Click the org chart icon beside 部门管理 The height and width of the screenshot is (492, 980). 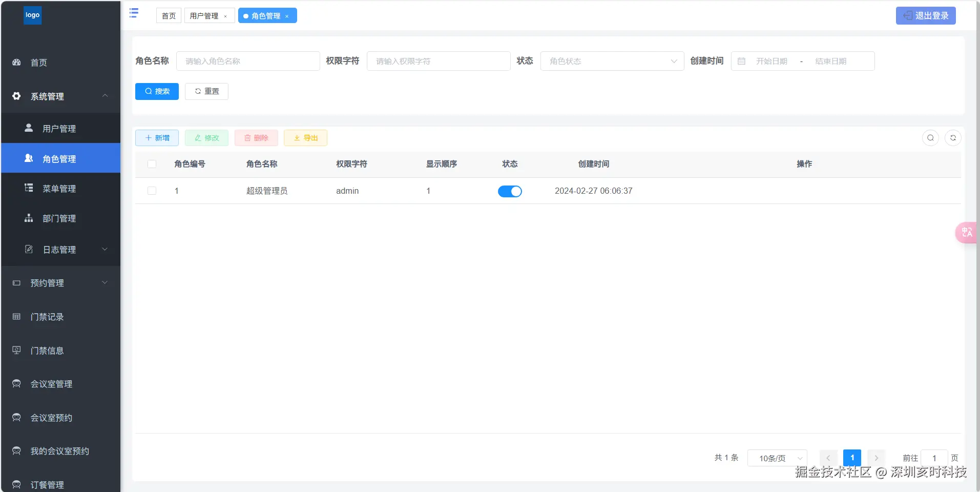(x=29, y=218)
